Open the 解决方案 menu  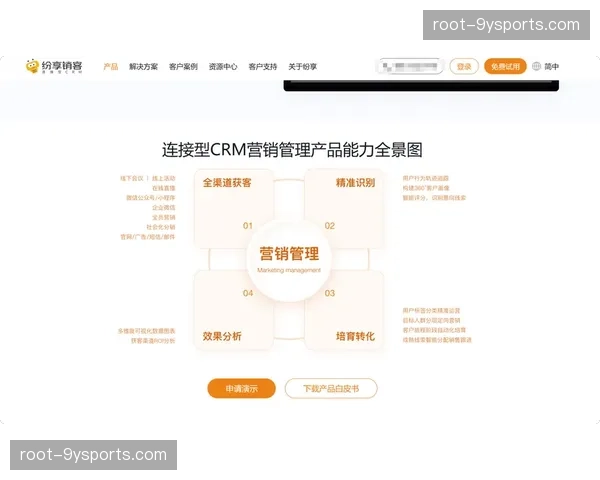(143, 67)
